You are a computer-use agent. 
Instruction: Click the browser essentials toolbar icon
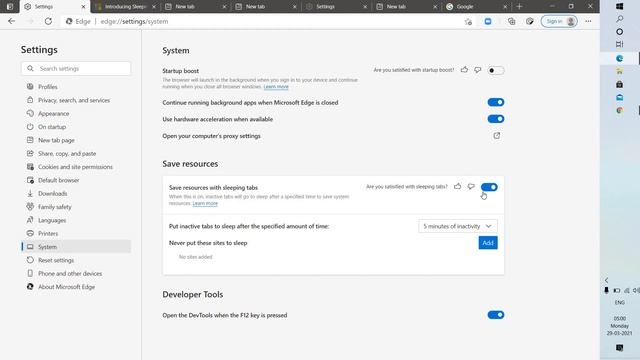(529, 21)
